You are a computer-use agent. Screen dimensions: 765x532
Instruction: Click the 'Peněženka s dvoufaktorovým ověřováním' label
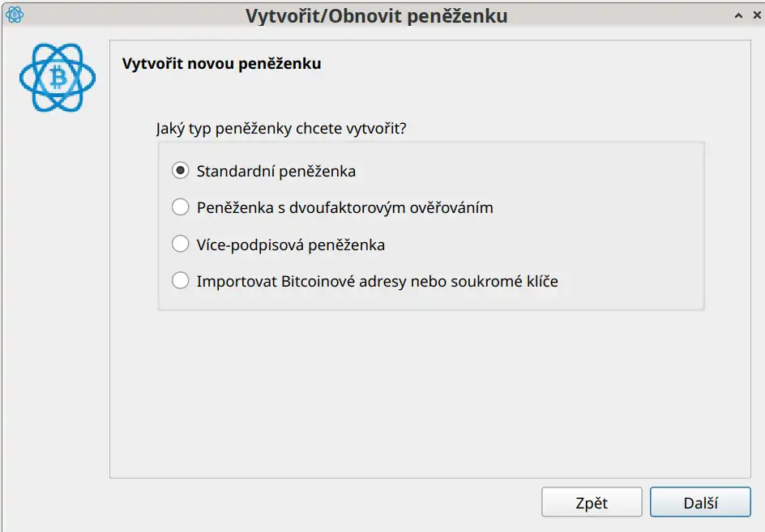(x=344, y=207)
